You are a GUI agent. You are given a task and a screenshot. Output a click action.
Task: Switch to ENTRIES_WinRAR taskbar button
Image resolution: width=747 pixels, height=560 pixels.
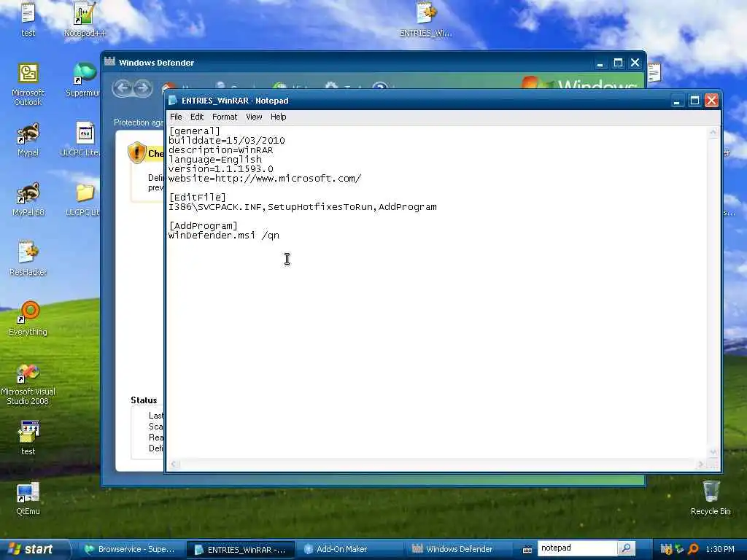(x=241, y=550)
